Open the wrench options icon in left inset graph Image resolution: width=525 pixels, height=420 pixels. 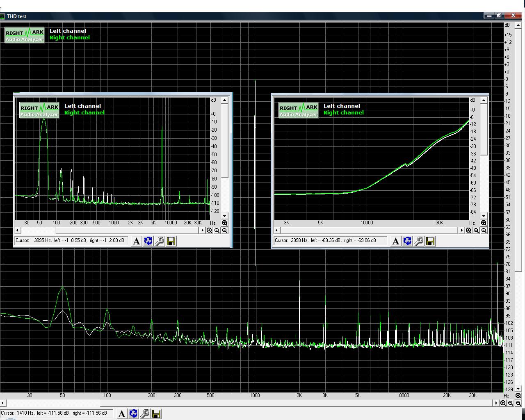tap(160, 241)
